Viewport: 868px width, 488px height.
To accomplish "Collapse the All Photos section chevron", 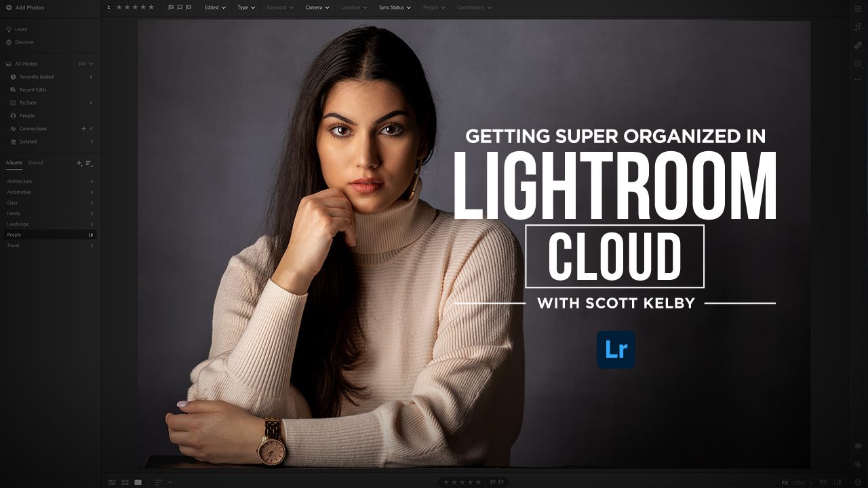I will 91,64.
